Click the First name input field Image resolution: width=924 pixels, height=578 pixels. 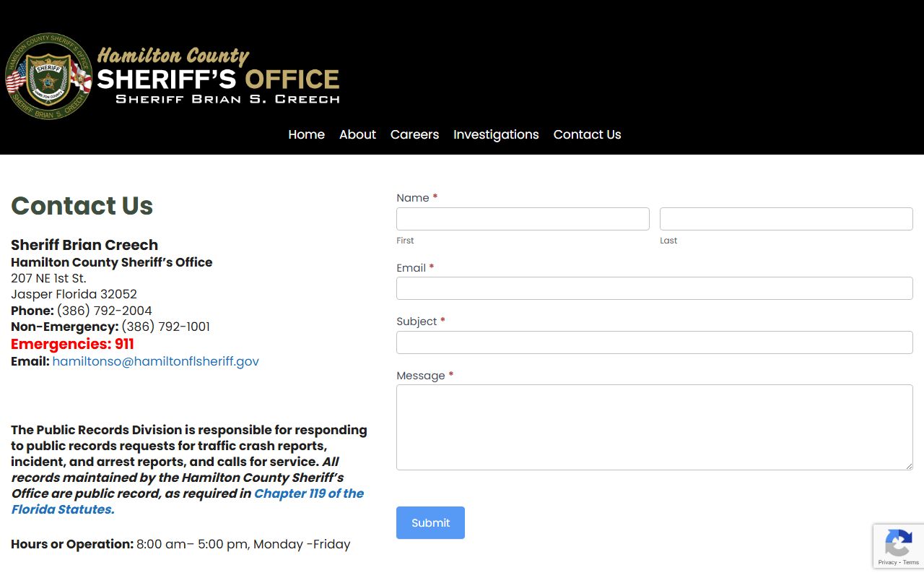(x=523, y=219)
